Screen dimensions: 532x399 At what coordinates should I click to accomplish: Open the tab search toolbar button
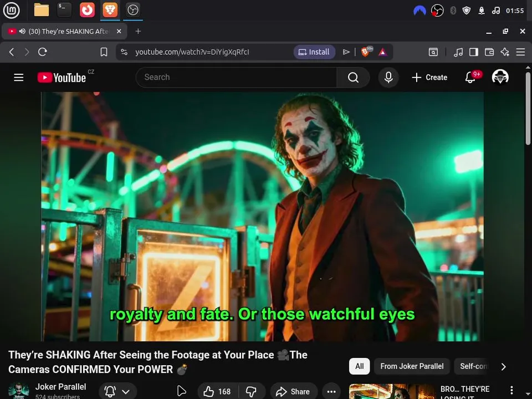click(433, 52)
